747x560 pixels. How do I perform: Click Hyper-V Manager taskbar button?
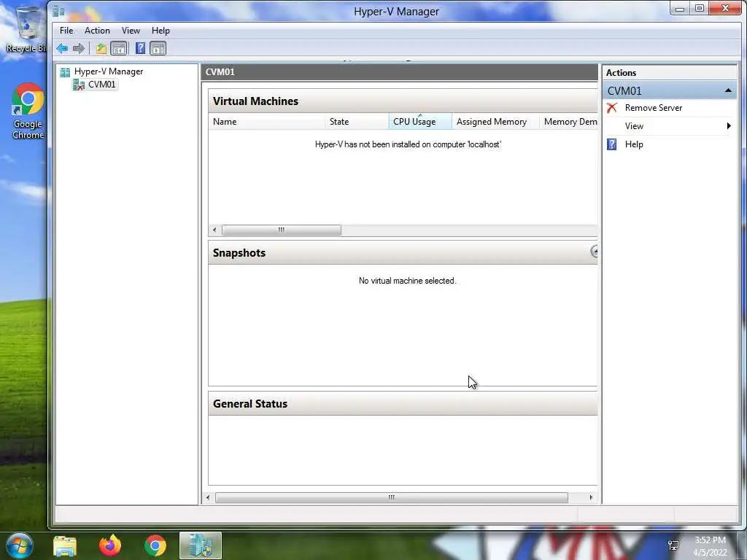coord(201,545)
